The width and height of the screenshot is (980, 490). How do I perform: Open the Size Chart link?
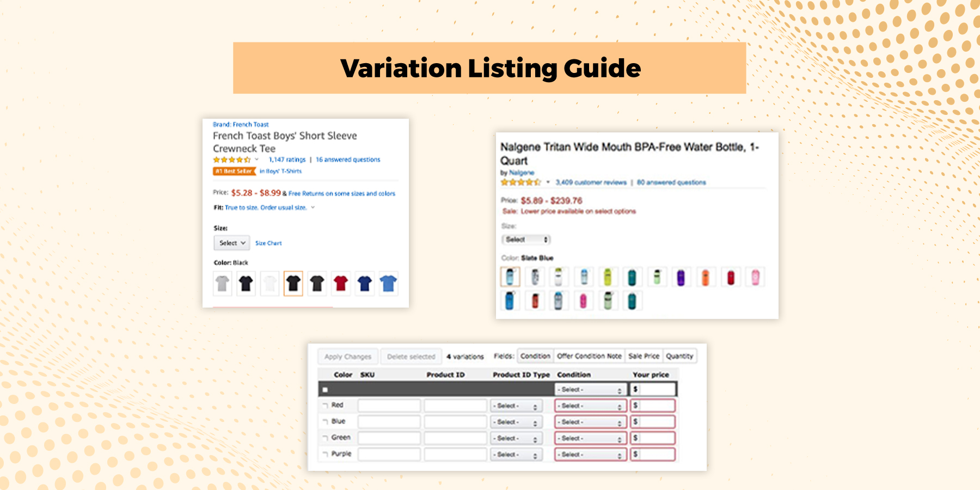coord(268,243)
